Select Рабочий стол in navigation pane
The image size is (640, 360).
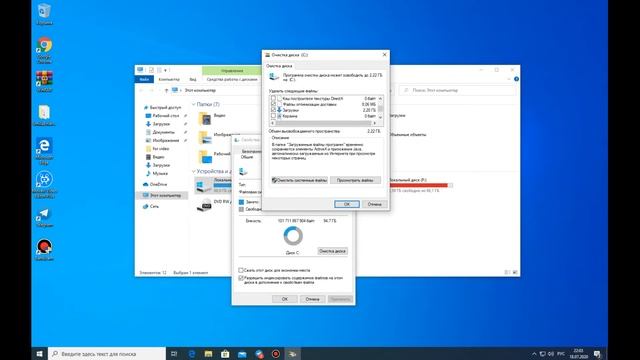(x=166, y=116)
